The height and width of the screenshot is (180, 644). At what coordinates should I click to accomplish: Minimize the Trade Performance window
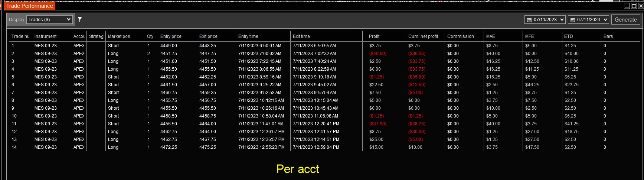click(x=627, y=6)
